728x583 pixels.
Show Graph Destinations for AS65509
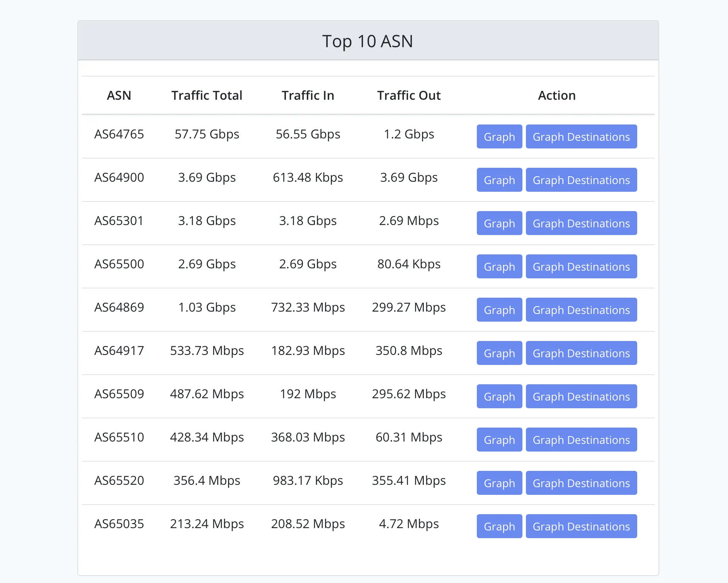coord(581,396)
